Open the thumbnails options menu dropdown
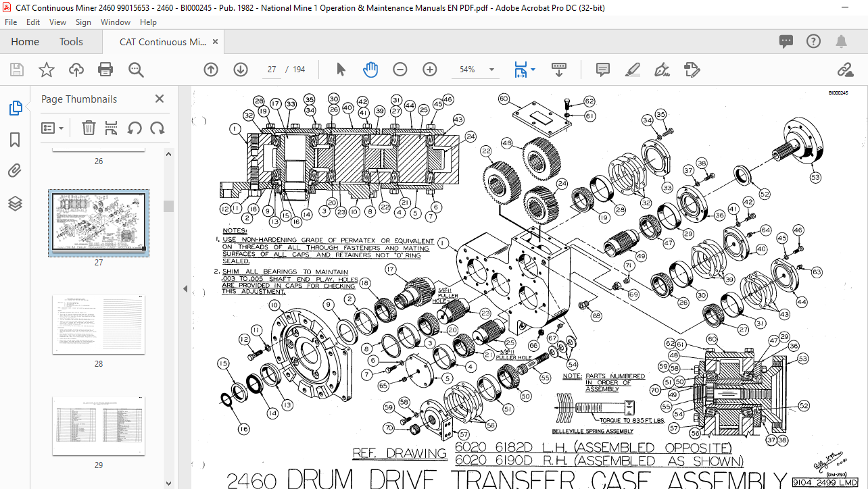The height and width of the screenshot is (489, 868). [53, 128]
